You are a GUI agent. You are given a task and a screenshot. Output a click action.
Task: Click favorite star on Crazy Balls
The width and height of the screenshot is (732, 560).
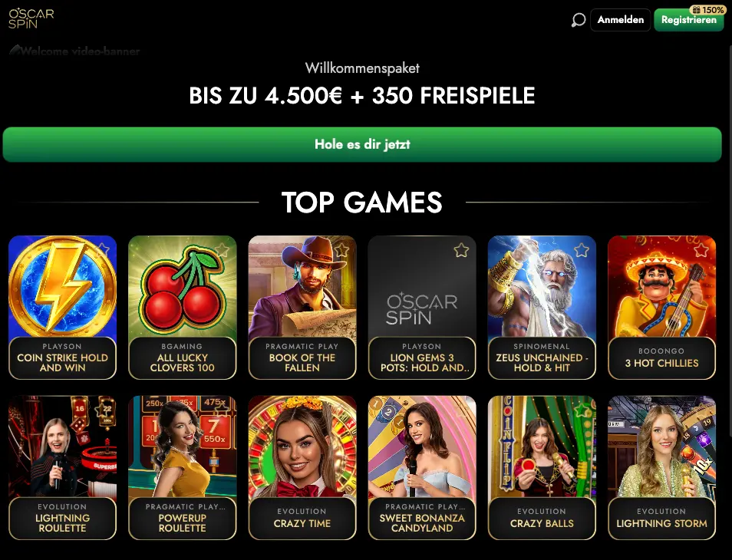(581, 410)
